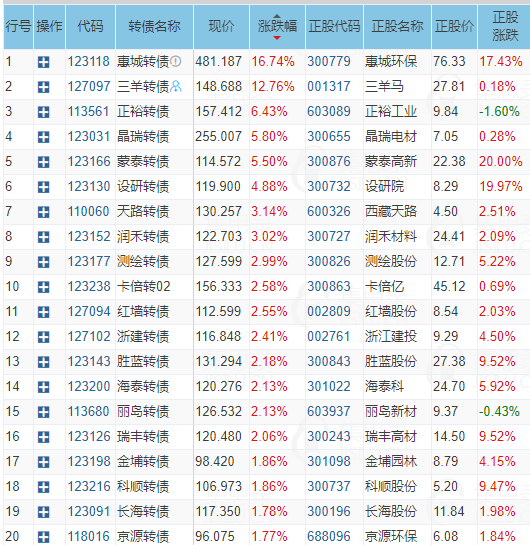Click the plus icon for 天路转债 row

(43, 212)
